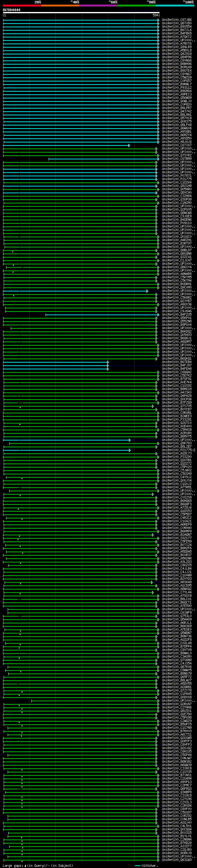Open hit UniRef100_A4ISK0

[x=177, y=393]
